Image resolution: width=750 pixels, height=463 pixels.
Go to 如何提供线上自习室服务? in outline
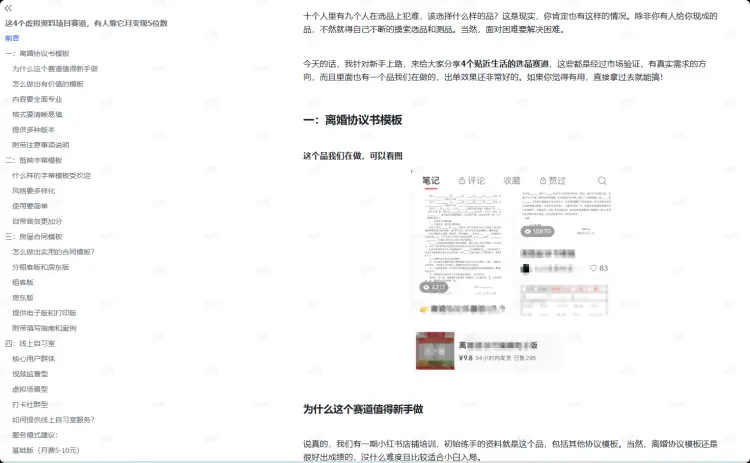pos(53,420)
